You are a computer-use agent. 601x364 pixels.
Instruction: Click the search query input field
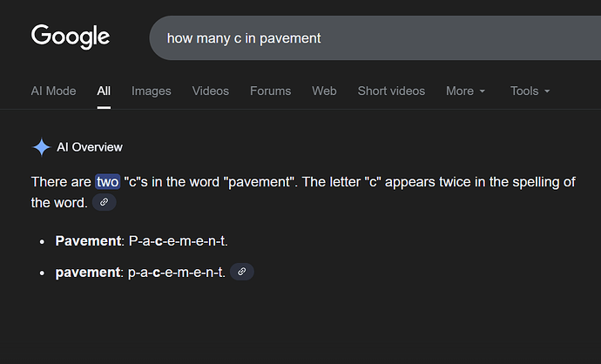click(x=375, y=38)
